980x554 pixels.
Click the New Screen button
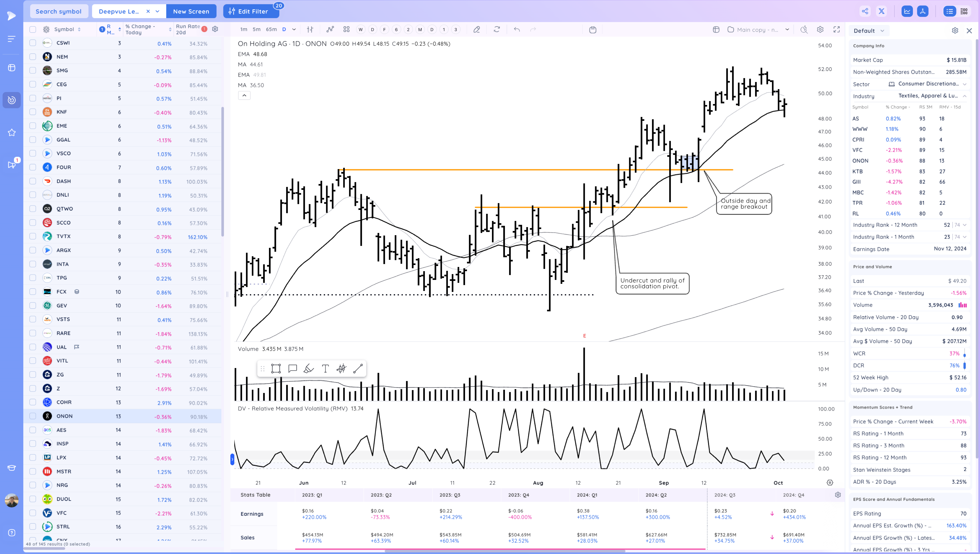pyautogui.click(x=191, y=12)
